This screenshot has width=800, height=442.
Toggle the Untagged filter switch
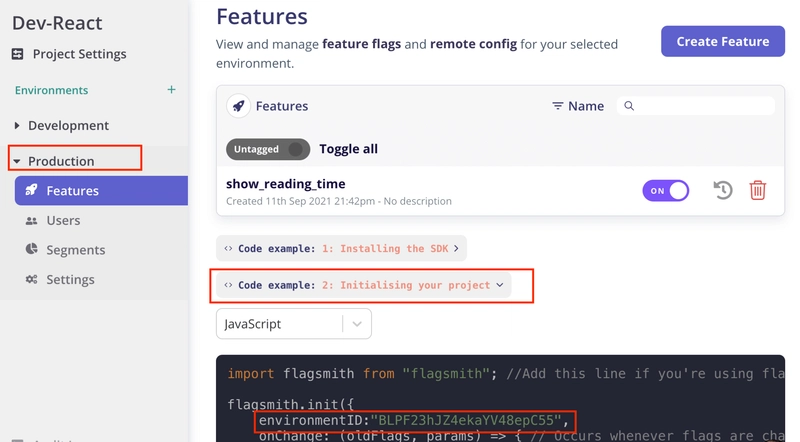click(x=268, y=149)
